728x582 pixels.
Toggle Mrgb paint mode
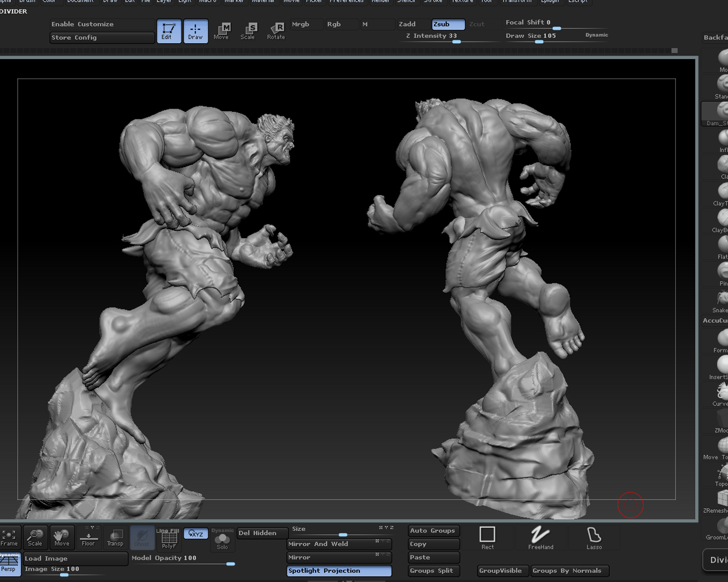[306, 24]
